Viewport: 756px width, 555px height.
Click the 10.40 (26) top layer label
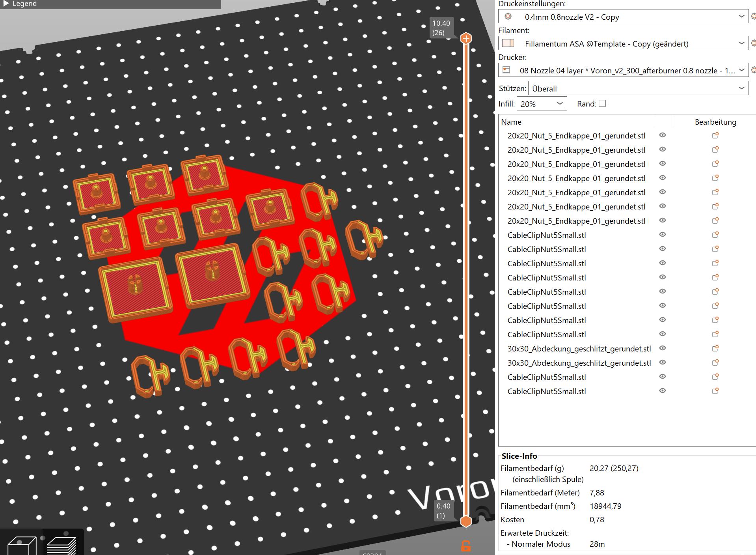pos(441,28)
